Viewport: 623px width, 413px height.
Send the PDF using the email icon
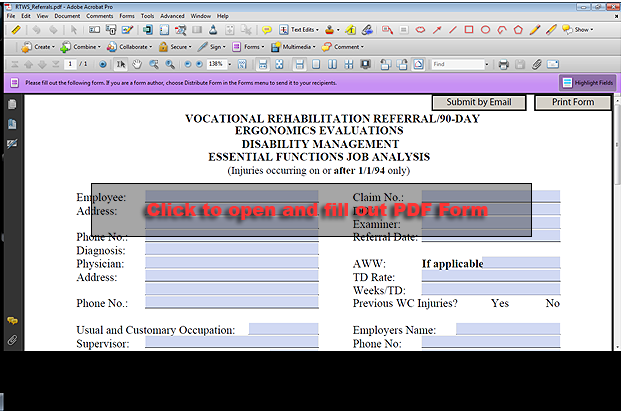(x=553, y=64)
